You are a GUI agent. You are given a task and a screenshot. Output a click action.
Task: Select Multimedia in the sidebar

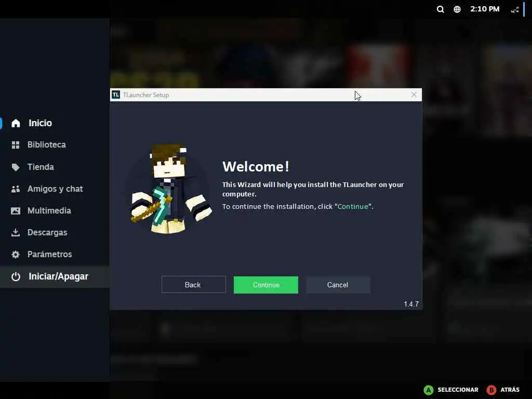(x=55, y=211)
